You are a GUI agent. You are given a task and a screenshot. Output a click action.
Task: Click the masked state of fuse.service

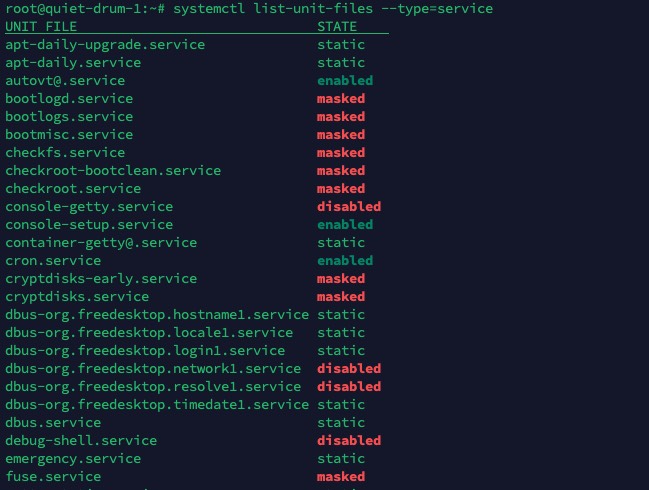(341, 476)
